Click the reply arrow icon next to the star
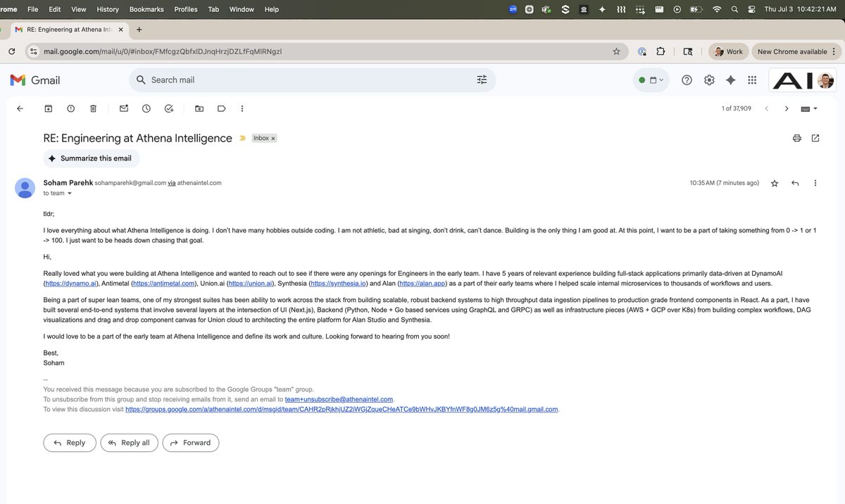The image size is (845, 504). [x=795, y=183]
